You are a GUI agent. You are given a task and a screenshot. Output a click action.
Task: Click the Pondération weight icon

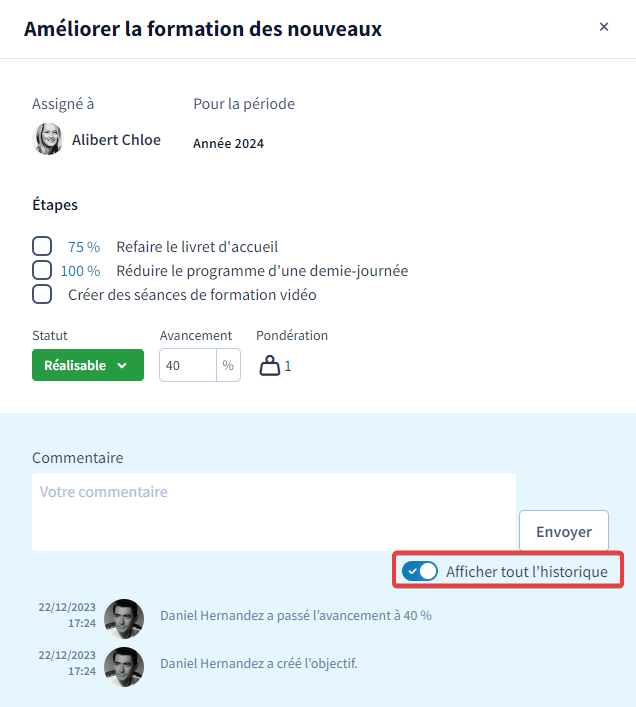coord(270,365)
